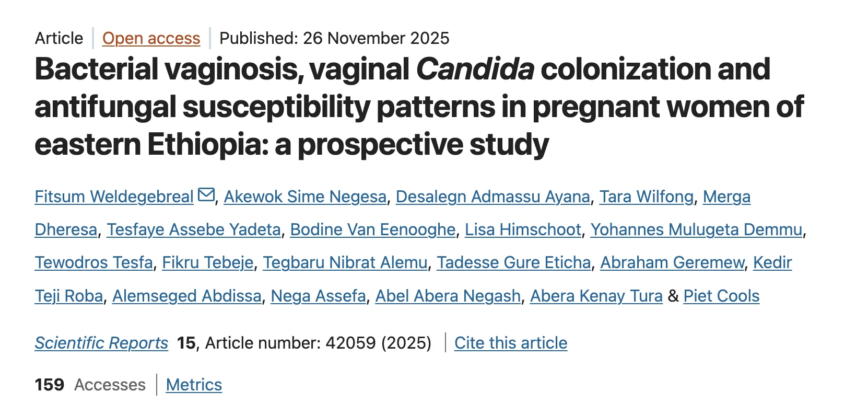Viewport: 868px width, 415px height.
Task: Open the article Metrics page
Action: (x=194, y=385)
